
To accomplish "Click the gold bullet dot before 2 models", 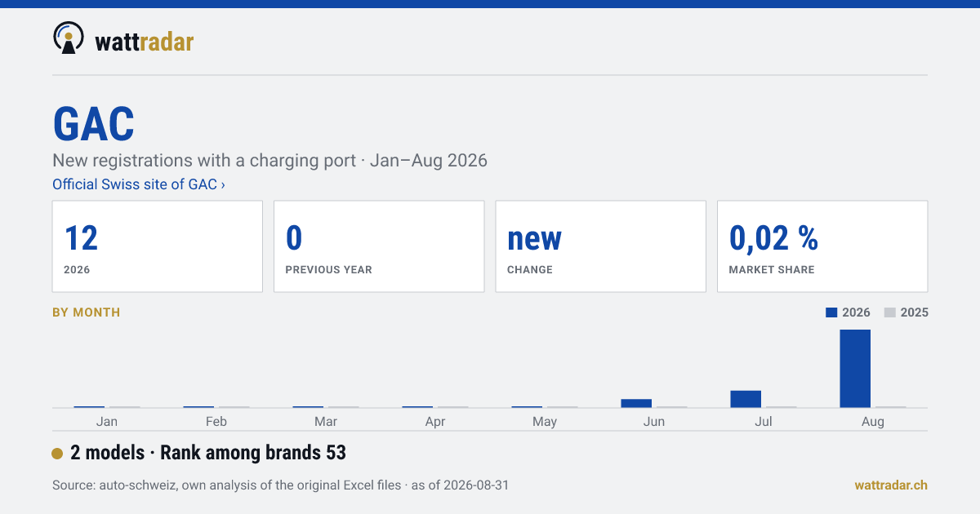I will click(x=57, y=454).
